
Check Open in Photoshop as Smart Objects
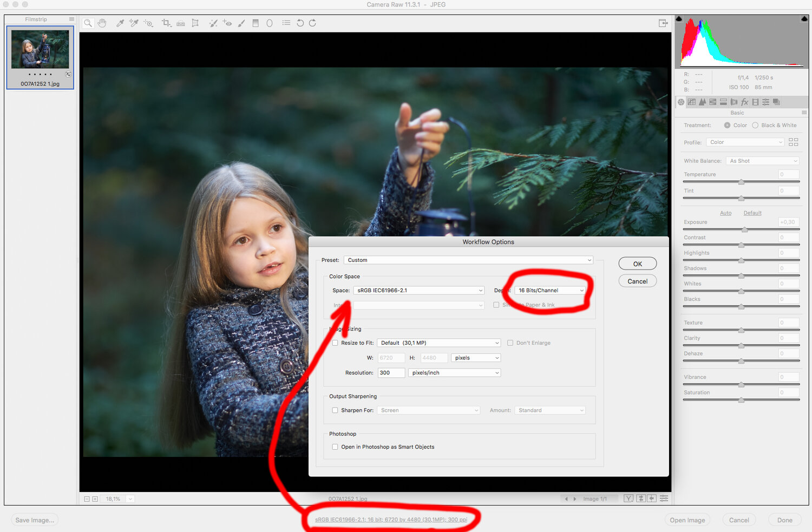pos(335,447)
